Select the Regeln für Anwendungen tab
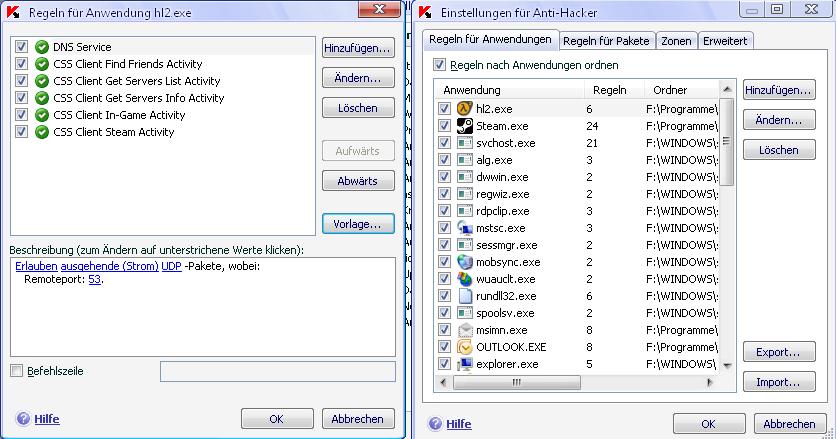 point(491,39)
